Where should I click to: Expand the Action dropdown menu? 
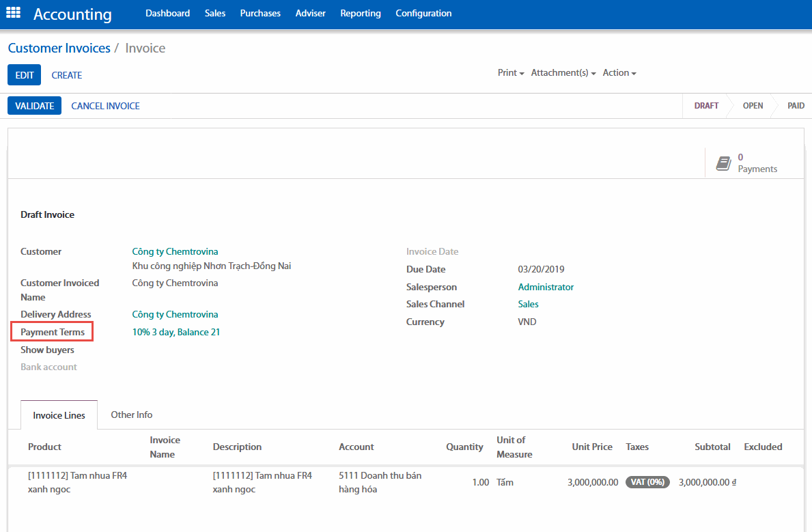tap(619, 73)
